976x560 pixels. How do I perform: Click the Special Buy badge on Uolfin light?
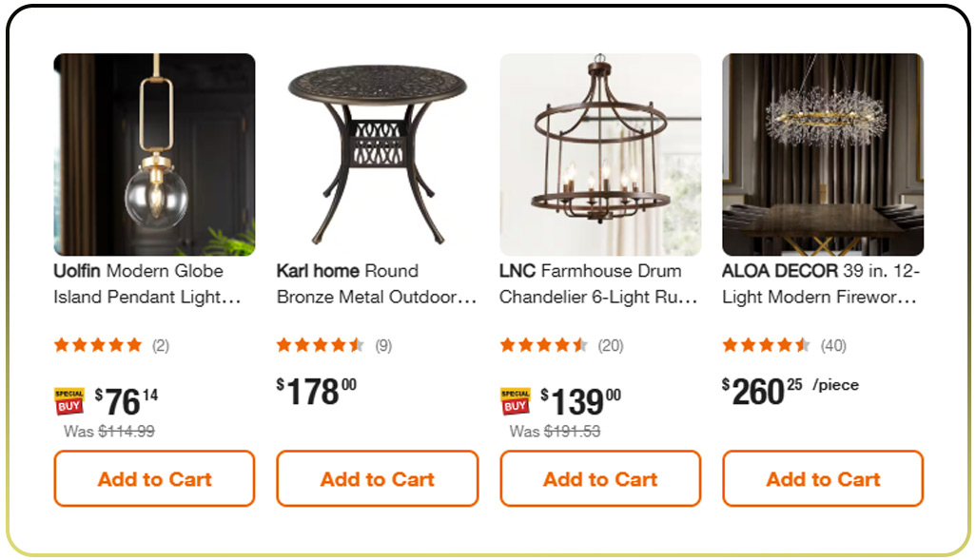point(68,398)
